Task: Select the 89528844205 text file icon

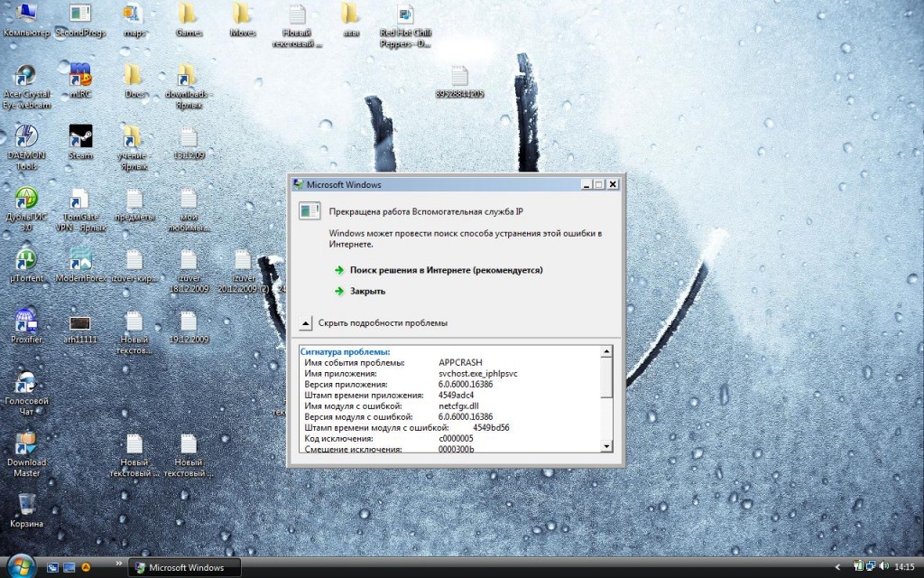Action: (x=459, y=81)
